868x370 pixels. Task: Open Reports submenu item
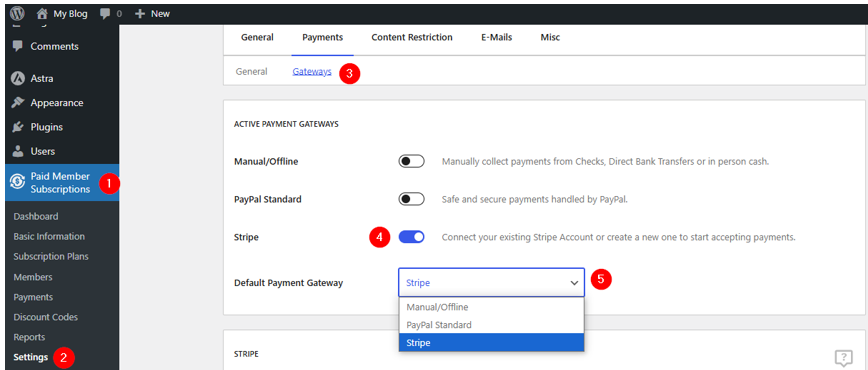(29, 337)
